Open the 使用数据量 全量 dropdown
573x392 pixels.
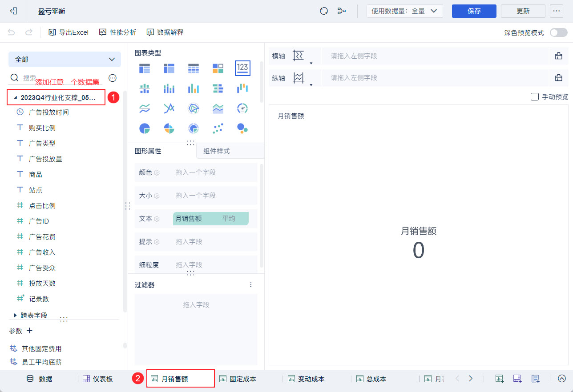[404, 11]
